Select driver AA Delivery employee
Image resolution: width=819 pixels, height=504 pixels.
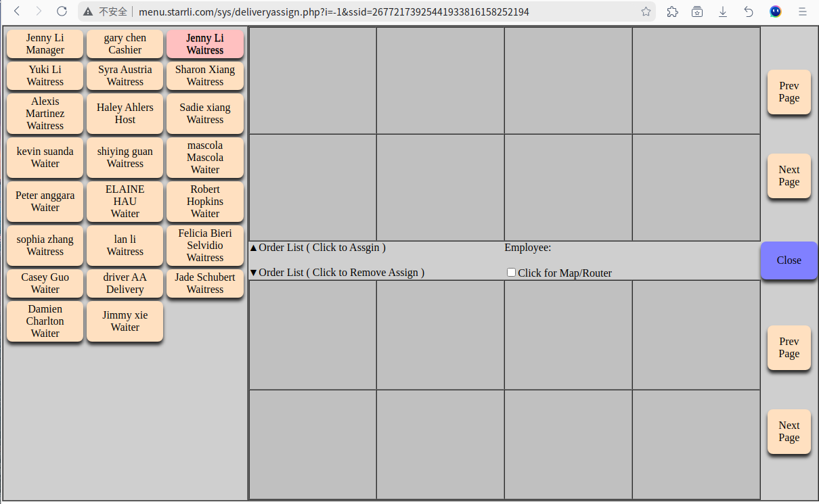pos(125,283)
